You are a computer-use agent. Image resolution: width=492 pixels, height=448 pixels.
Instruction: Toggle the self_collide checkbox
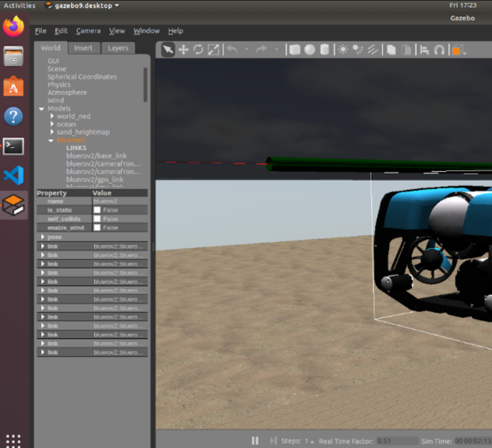[x=97, y=219]
